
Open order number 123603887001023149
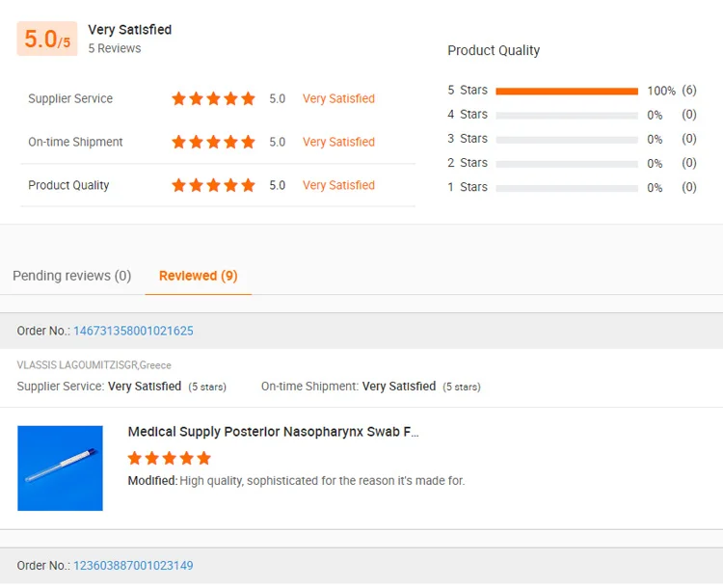(x=133, y=566)
